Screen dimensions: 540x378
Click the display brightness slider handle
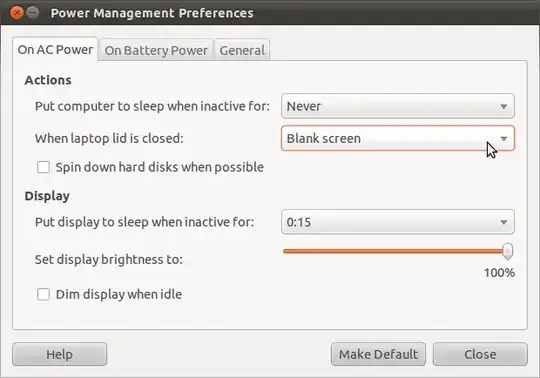[507, 251]
